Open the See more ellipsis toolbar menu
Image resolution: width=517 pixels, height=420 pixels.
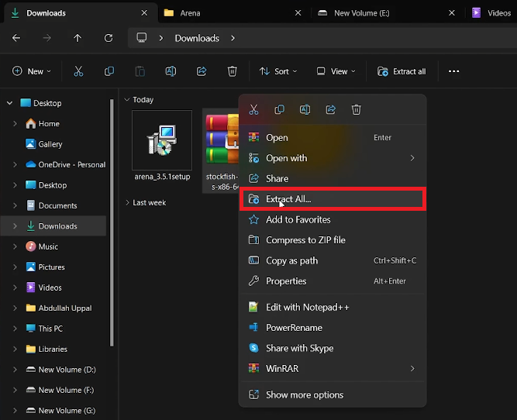point(454,71)
